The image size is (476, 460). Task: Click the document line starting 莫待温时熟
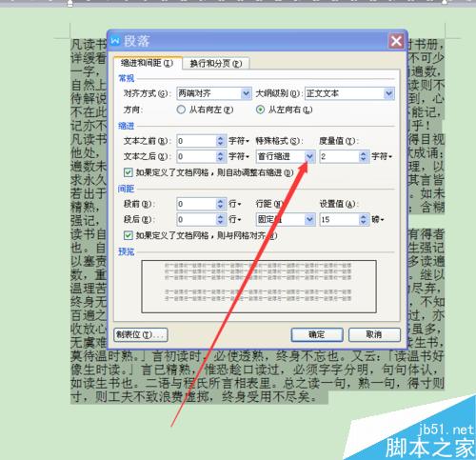257,356
